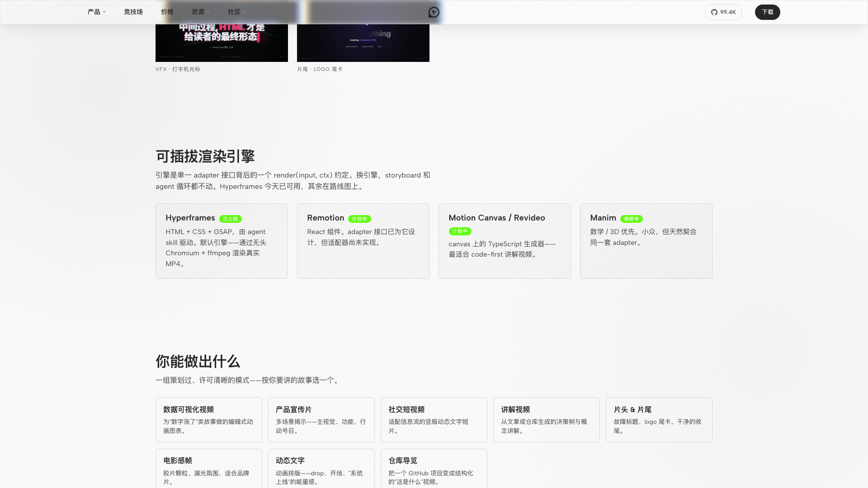Viewport: 868px width, 488px height.
Task: Open the 片头 & 片尾 card
Action: tap(659, 420)
